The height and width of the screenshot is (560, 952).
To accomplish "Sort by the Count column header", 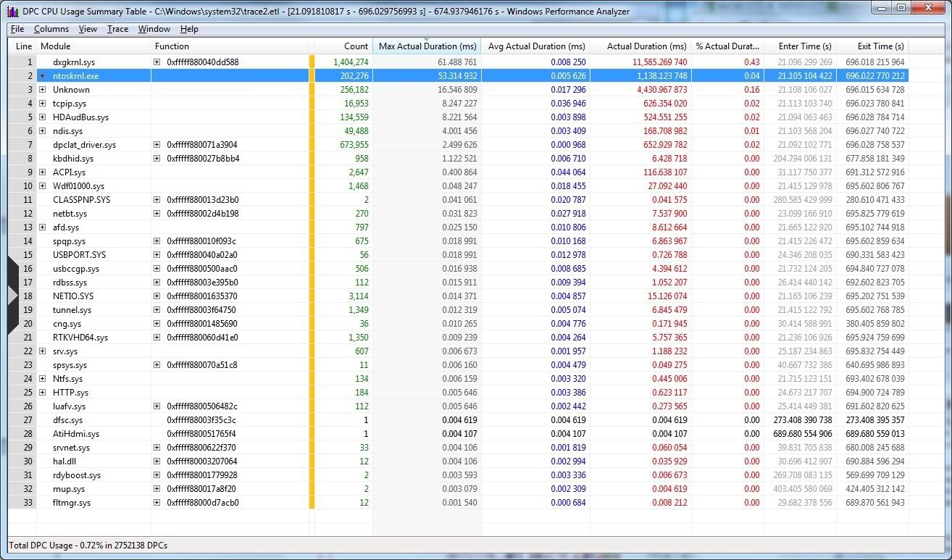I will click(343, 46).
